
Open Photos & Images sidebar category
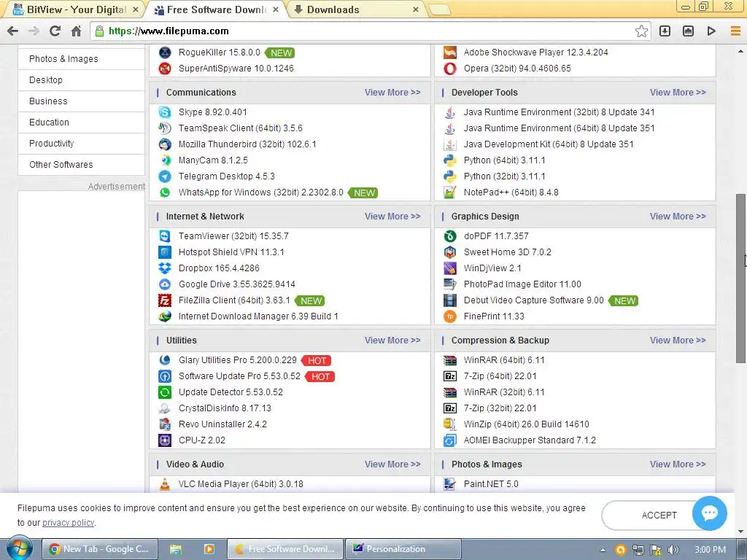tap(81, 59)
